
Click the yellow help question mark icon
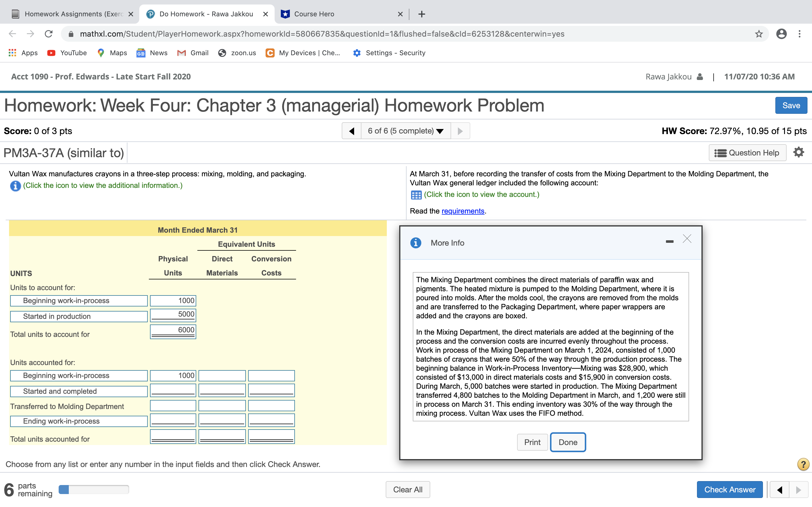tap(803, 464)
